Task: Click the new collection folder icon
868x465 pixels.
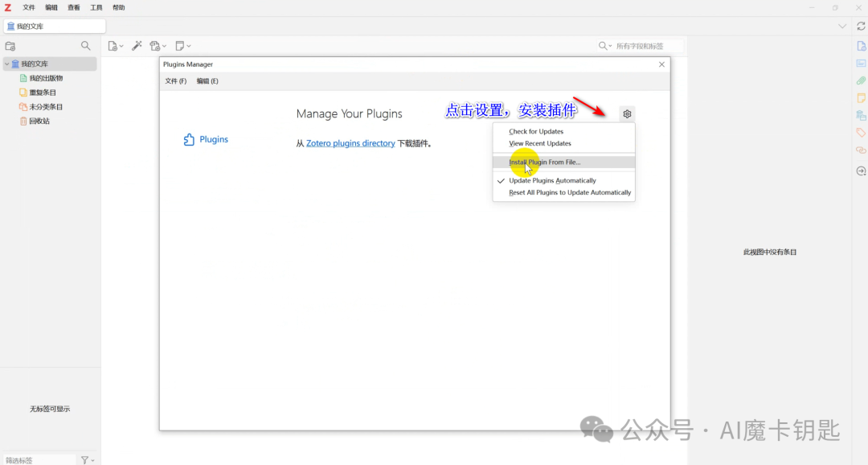Action: pyautogui.click(x=10, y=46)
